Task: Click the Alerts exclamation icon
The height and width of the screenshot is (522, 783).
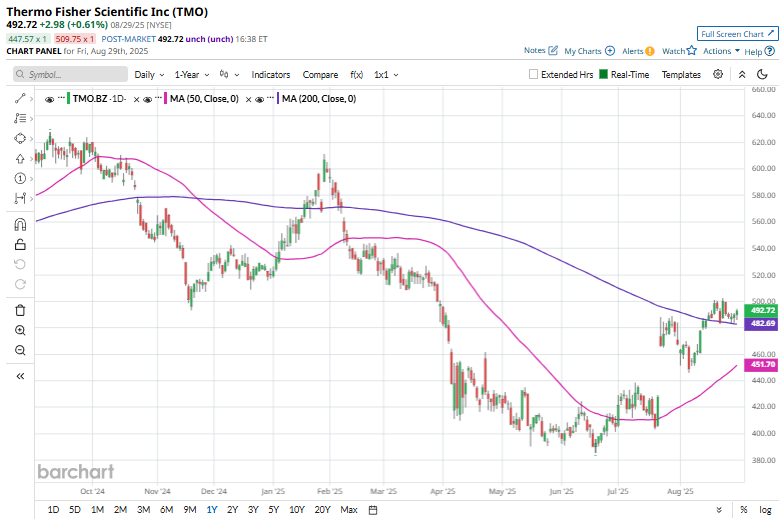Action: (x=650, y=51)
